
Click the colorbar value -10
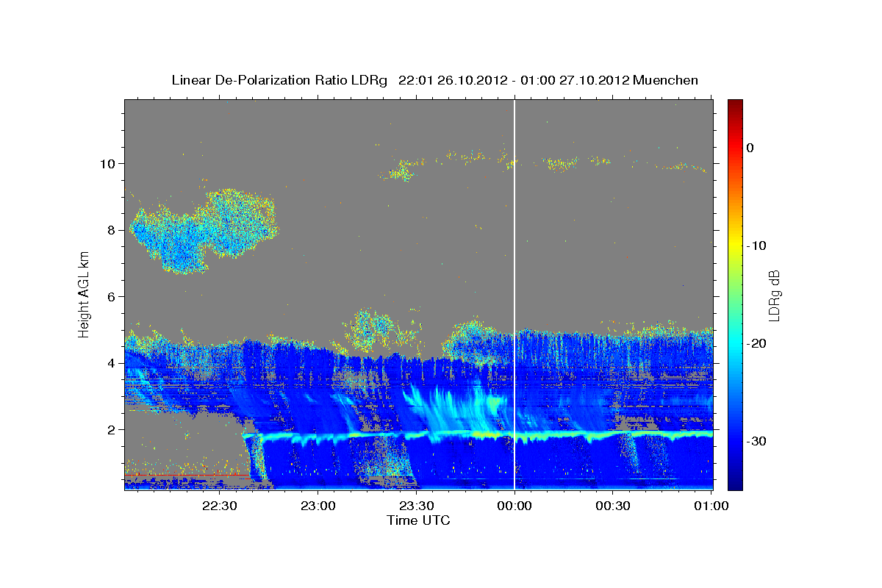click(756, 245)
